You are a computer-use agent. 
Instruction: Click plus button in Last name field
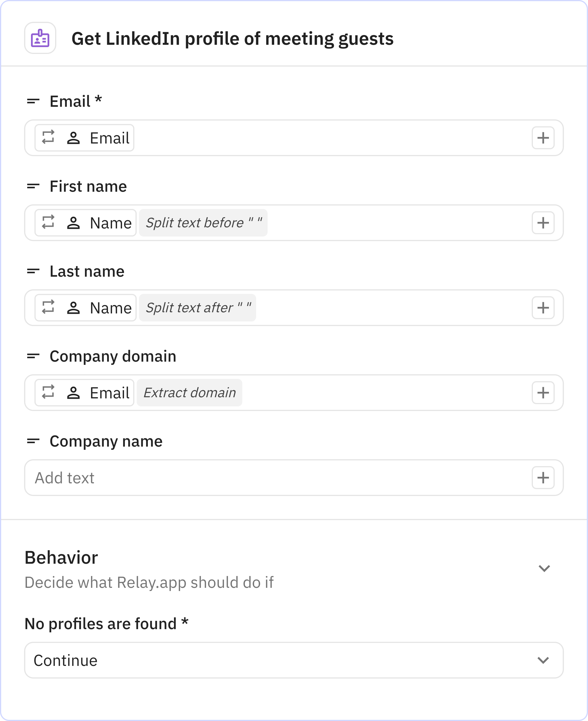543,308
